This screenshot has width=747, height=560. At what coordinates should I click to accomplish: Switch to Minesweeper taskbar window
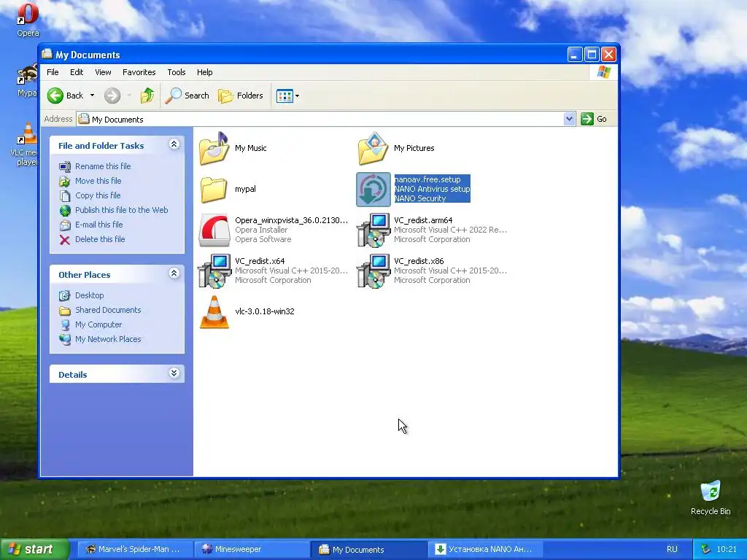click(x=251, y=550)
